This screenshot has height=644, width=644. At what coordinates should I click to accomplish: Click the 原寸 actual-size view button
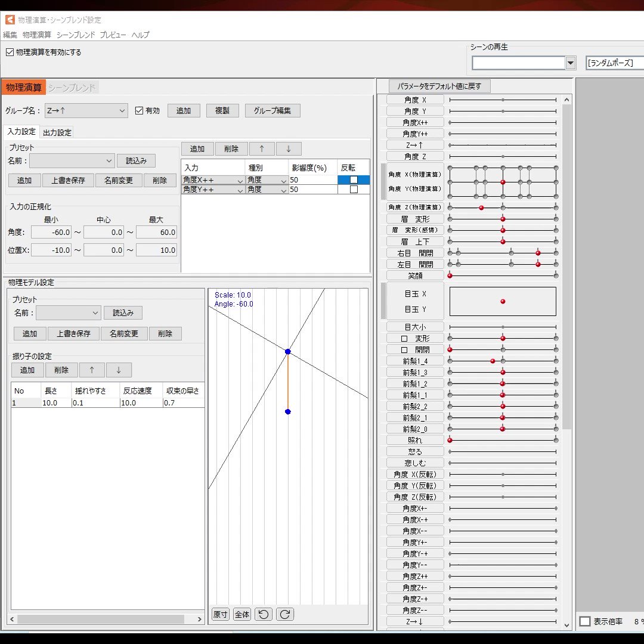pyautogui.click(x=220, y=614)
